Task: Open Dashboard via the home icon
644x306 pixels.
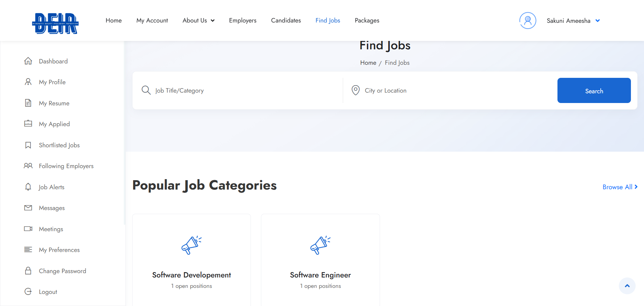Action: (x=28, y=61)
